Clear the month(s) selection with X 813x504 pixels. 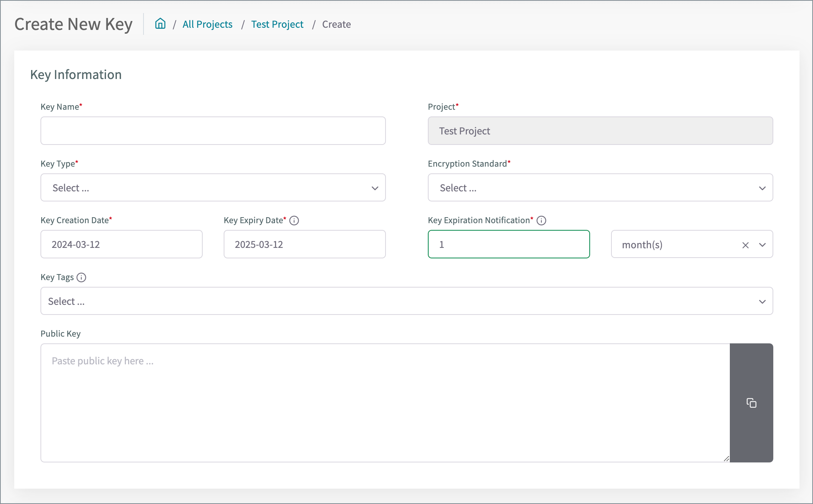coord(745,245)
